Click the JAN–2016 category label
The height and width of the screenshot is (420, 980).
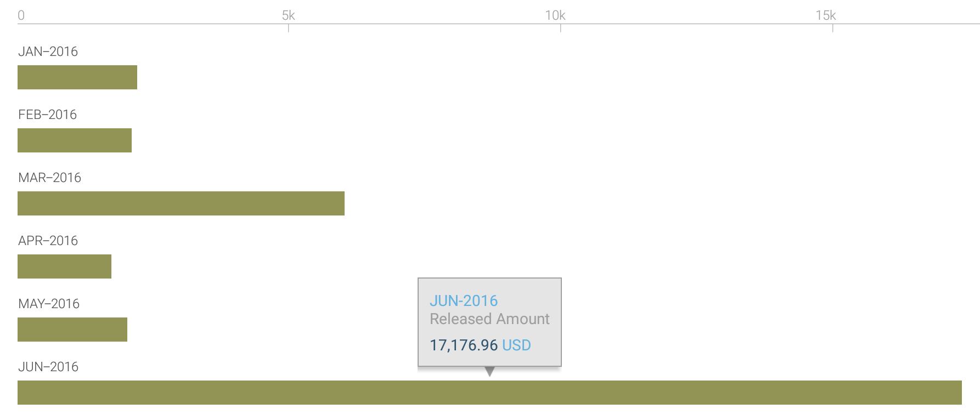pyautogui.click(x=48, y=52)
